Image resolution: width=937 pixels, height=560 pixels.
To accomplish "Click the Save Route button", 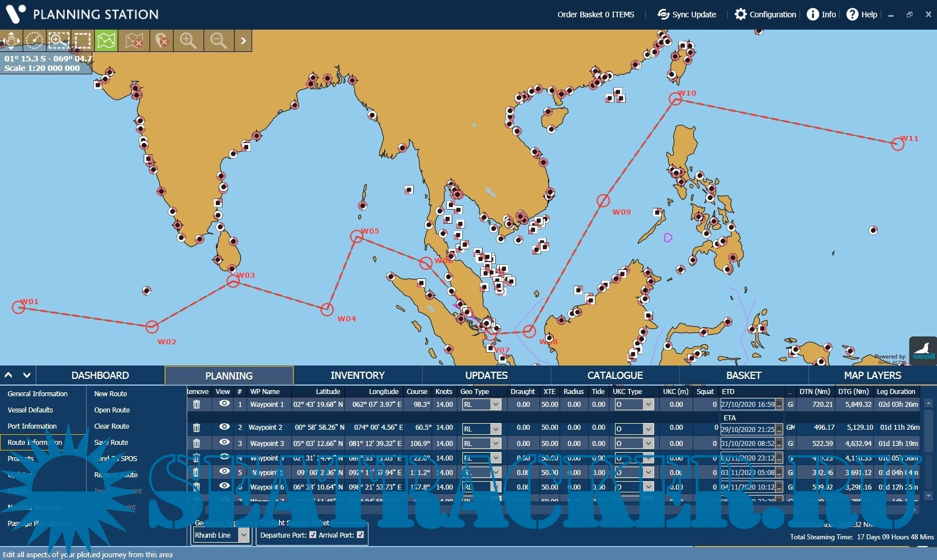I will 111,442.
